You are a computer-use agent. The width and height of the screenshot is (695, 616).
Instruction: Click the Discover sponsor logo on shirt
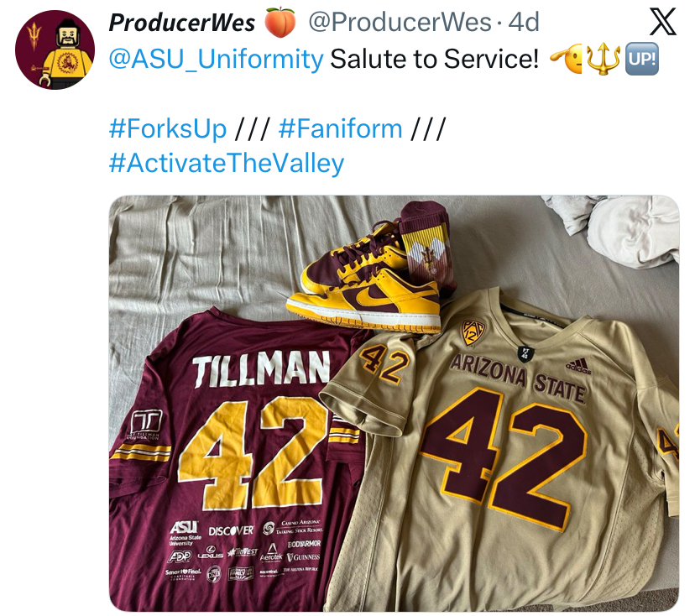coord(231,530)
